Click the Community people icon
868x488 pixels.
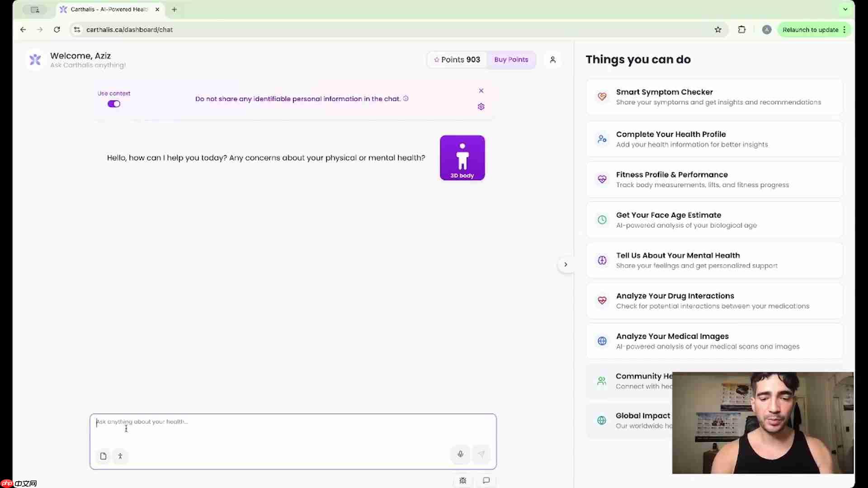pyautogui.click(x=601, y=381)
